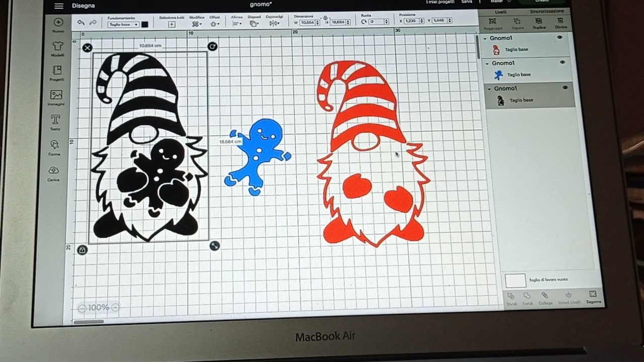This screenshot has height=362, width=644.
Task: Click the resize handle of the selection
Action: click(x=215, y=245)
